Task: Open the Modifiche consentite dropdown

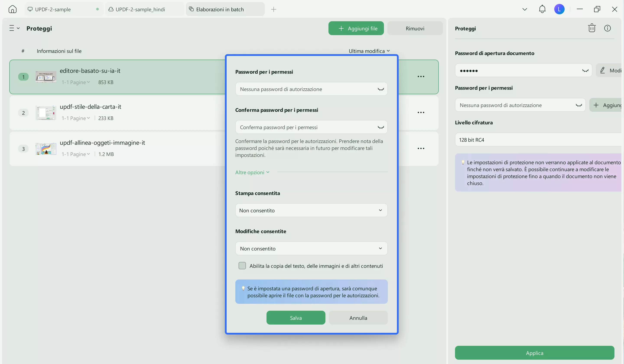Action: click(x=311, y=248)
